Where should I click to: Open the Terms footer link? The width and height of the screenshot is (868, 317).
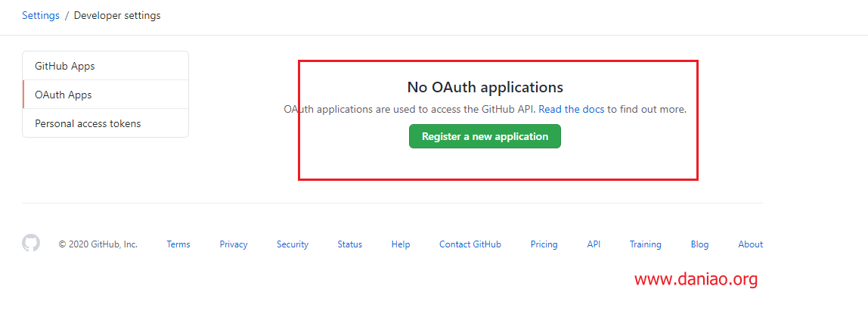pyautogui.click(x=178, y=244)
